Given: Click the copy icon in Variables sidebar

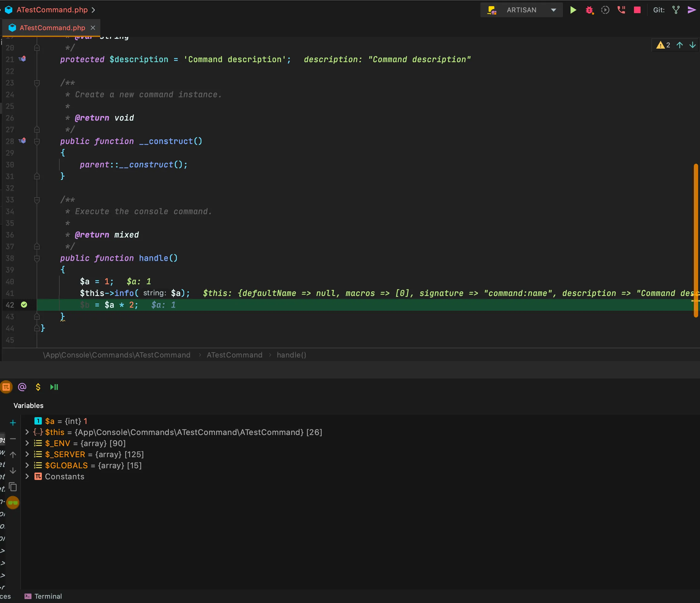Looking at the screenshot, I should (x=13, y=487).
